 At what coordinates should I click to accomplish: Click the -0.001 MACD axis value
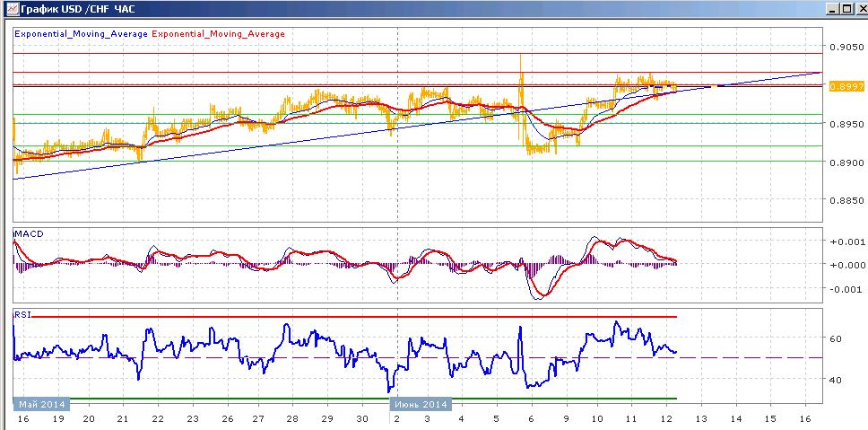[x=846, y=289]
